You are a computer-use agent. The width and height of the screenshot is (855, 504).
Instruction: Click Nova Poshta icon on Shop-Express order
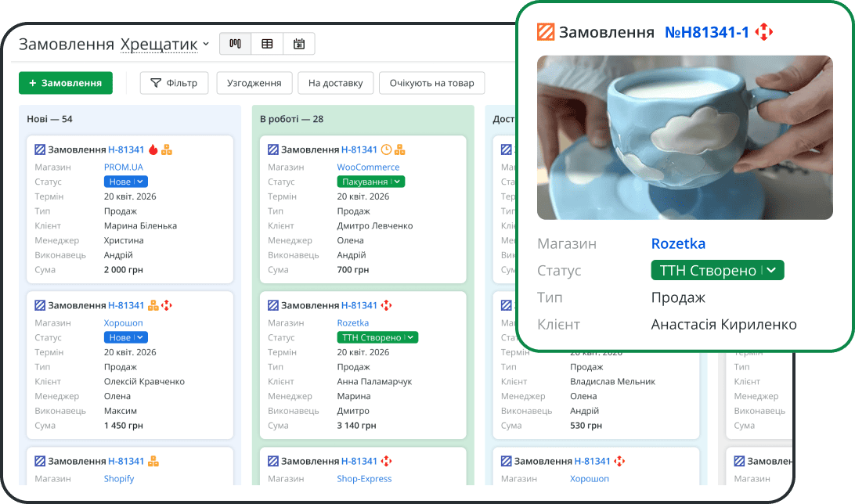point(386,461)
